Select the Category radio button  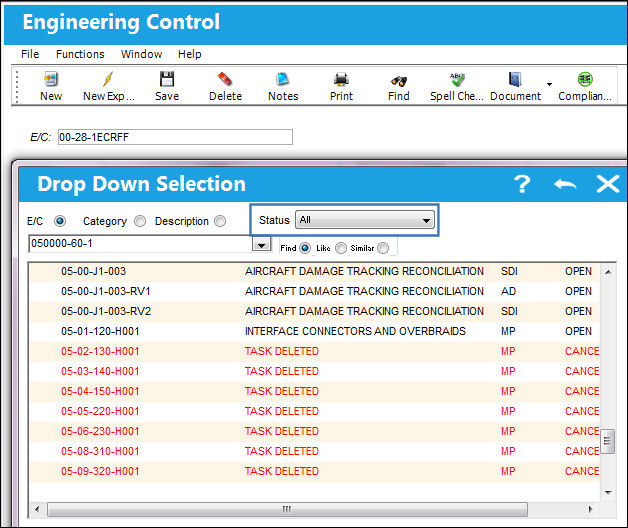140,221
